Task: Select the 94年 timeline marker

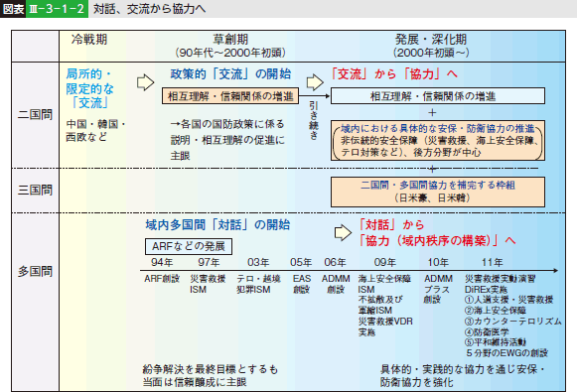Action: point(162,262)
